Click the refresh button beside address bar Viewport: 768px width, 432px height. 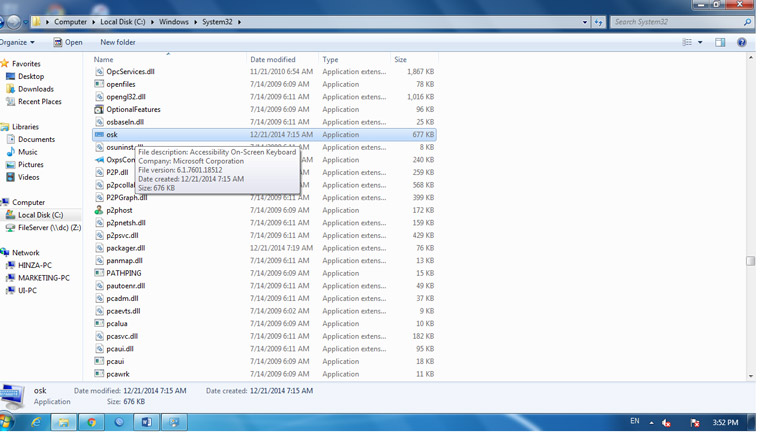click(x=599, y=21)
